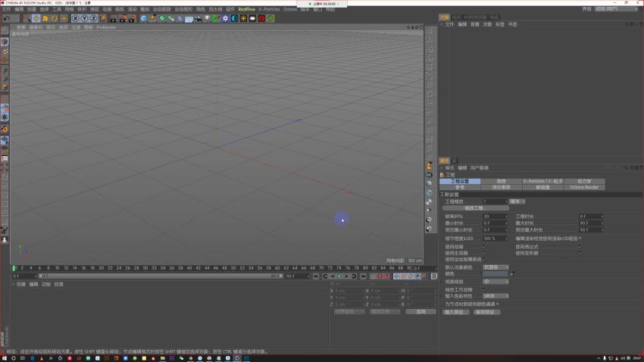644x362 pixels.
Task: Click the 应用 apply button in coordinates
Action: (420, 312)
